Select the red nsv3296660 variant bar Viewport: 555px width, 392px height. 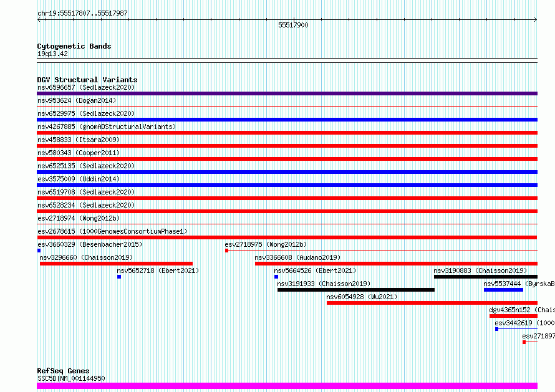tap(116, 264)
